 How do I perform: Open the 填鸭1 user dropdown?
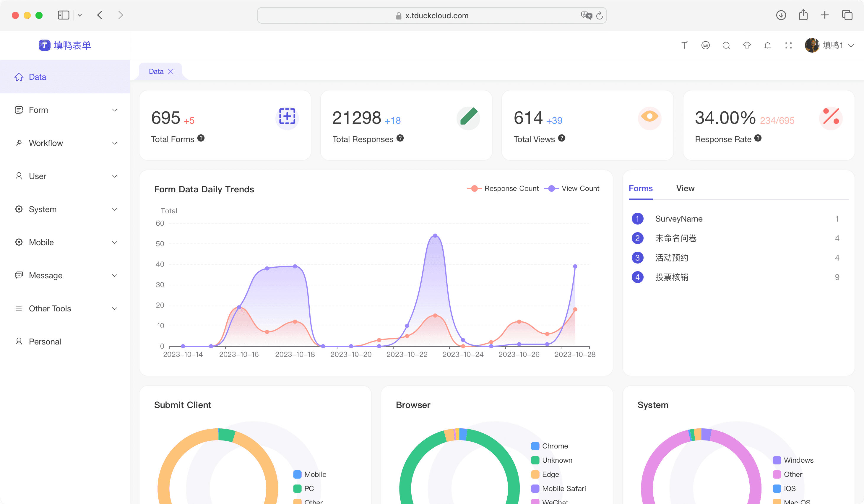coord(830,45)
